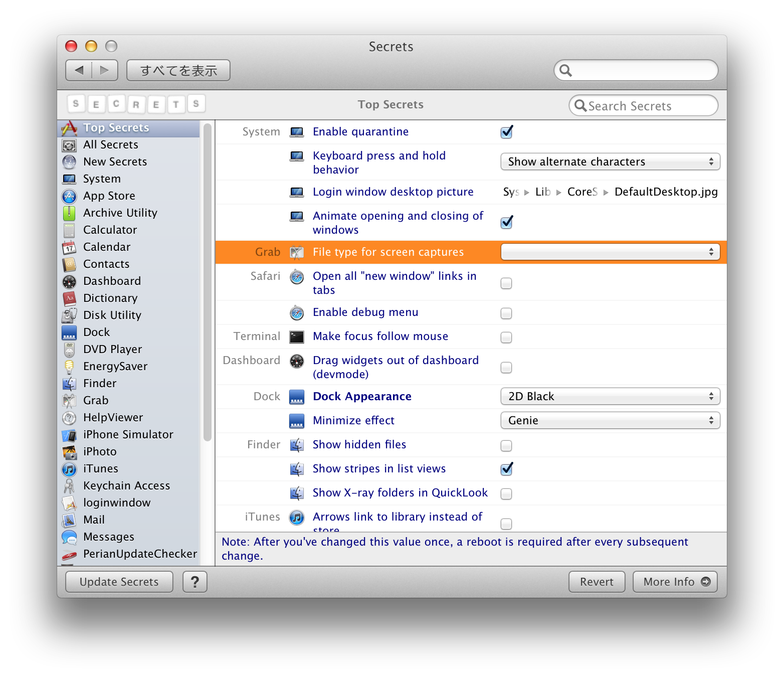Viewport: 784px width, 677px height.
Task: Click the Minimize effect setting label
Action: (x=353, y=421)
